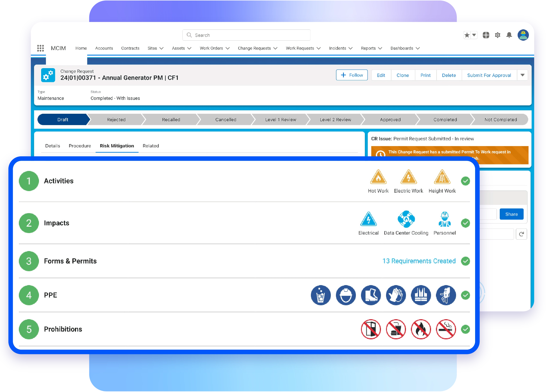
Task: Click the Submit For Approval button
Action: 489,75
